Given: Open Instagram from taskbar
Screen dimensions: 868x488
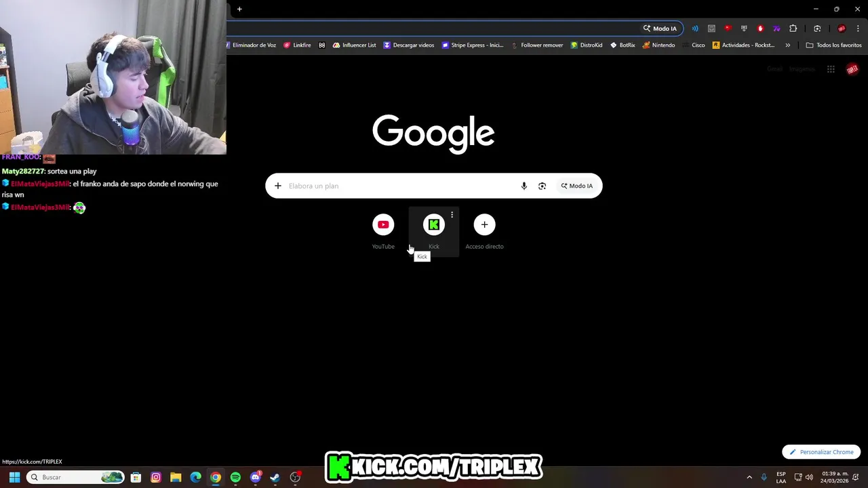Looking at the screenshot, I should 156,477.
